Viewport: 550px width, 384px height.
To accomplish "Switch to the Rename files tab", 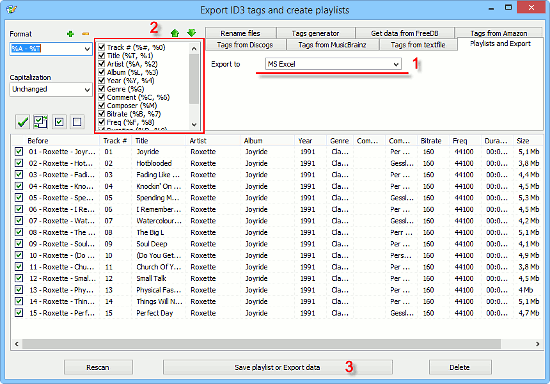I will click(240, 33).
